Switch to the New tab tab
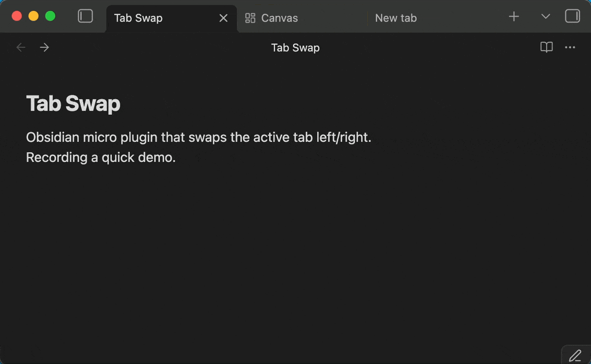Image resolution: width=591 pixels, height=364 pixels. pyautogui.click(x=433, y=18)
